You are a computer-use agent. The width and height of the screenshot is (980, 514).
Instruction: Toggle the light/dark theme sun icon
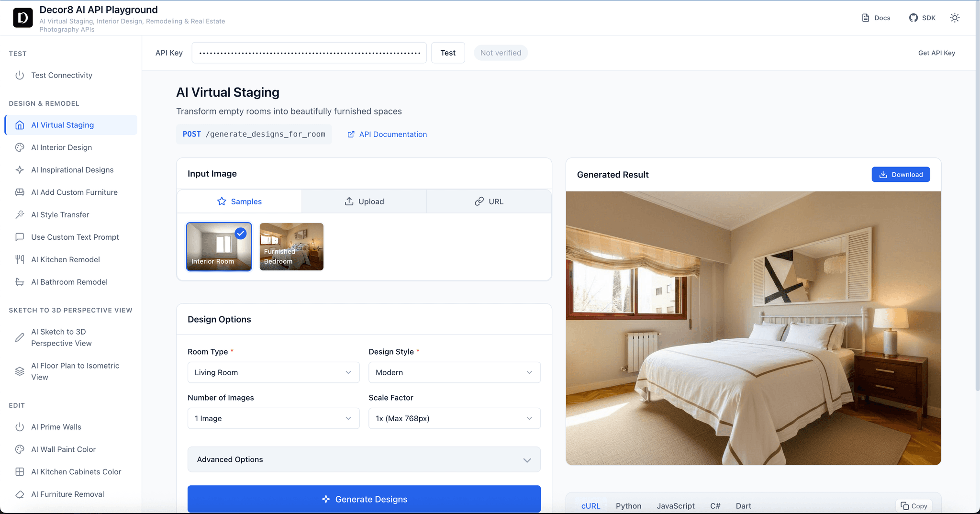pyautogui.click(x=955, y=18)
